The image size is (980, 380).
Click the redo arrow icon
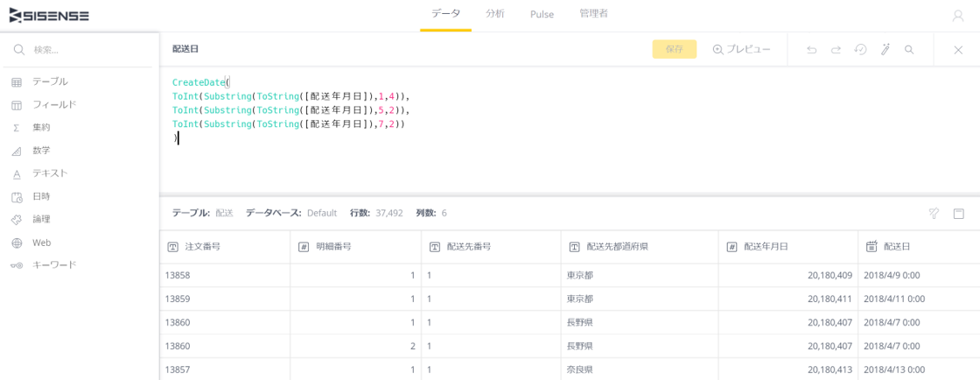pyautogui.click(x=836, y=50)
